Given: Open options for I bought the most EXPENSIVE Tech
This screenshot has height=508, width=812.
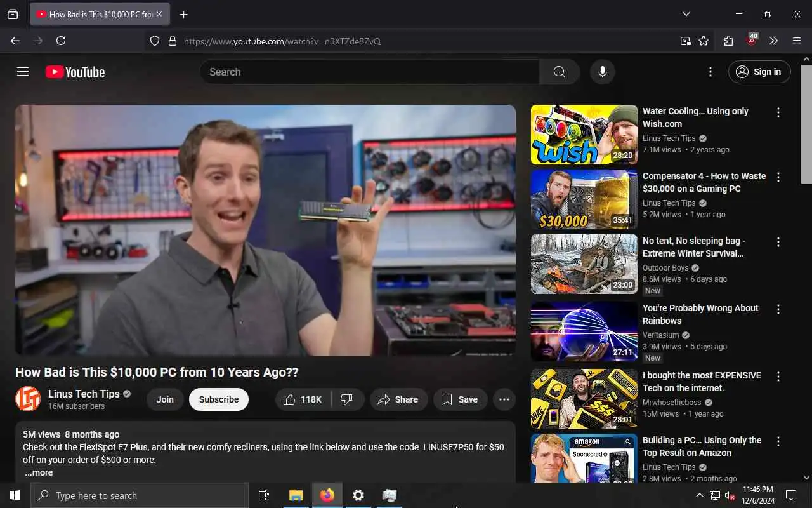Looking at the screenshot, I should 778,377.
